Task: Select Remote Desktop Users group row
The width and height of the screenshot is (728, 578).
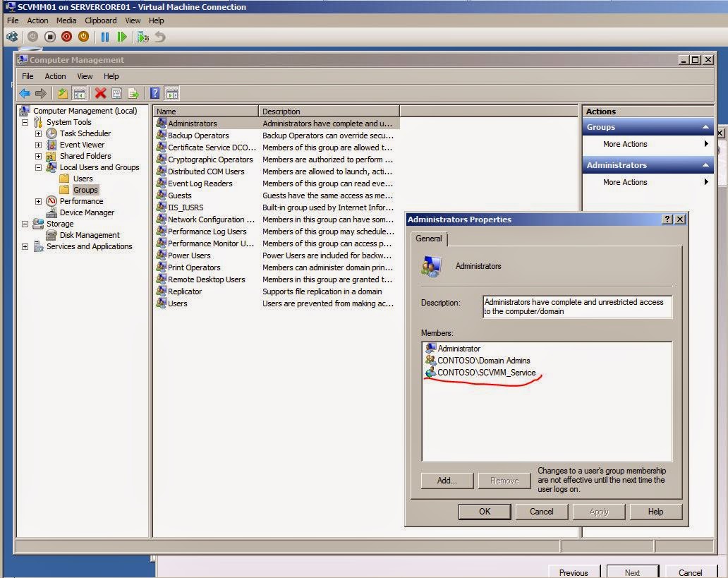Action: click(x=277, y=279)
